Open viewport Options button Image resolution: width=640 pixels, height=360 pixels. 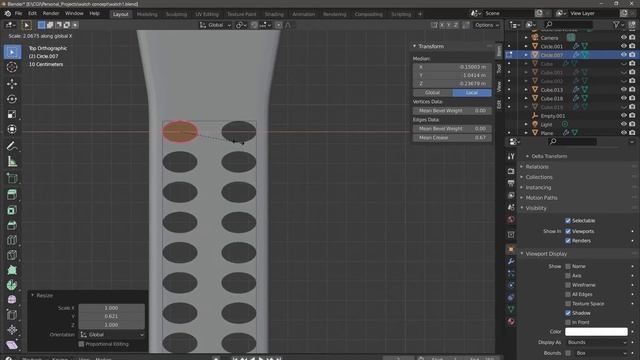487,25
